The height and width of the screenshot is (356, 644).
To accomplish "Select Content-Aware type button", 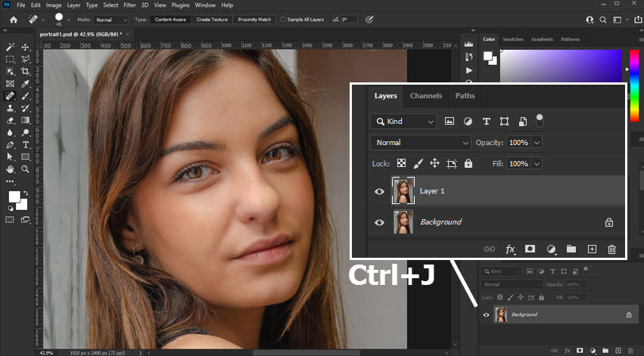I will (170, 20).
